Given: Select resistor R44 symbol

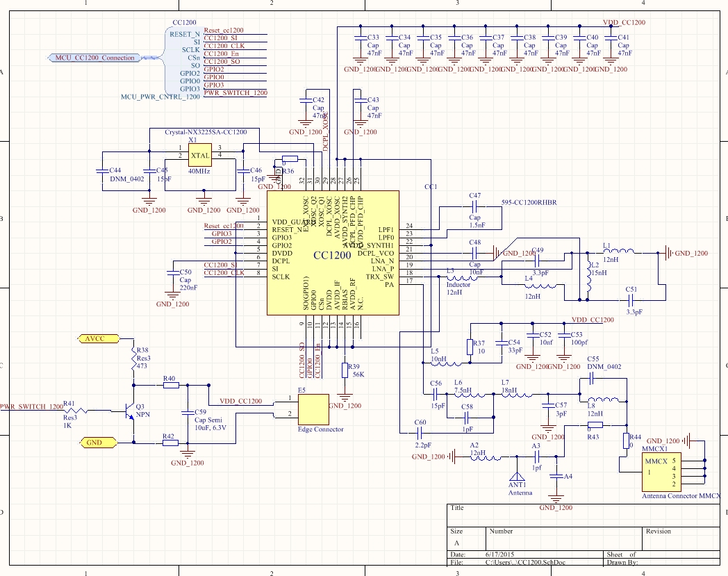Looking at the screenshot, I should pos(627,441).
